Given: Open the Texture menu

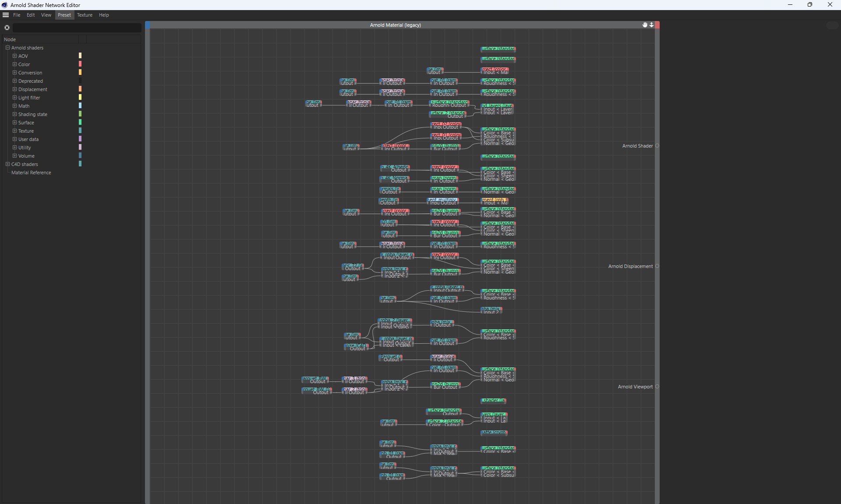Looking at the screenshot, I should click(85, 15).
